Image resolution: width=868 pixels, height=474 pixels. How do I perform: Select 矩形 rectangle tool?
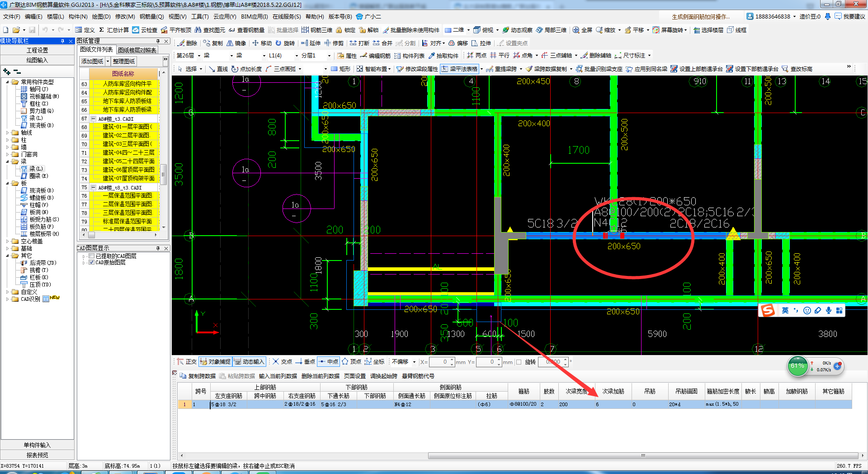coord(340,69)
